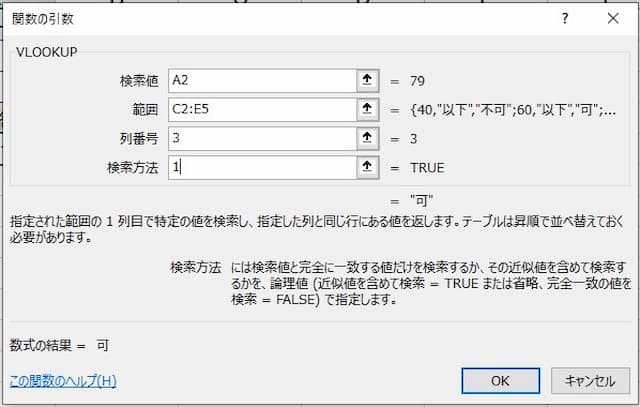Click the TRUE value beside 検索方法
The image size is (640, 407).
click(x=427, y=168)
